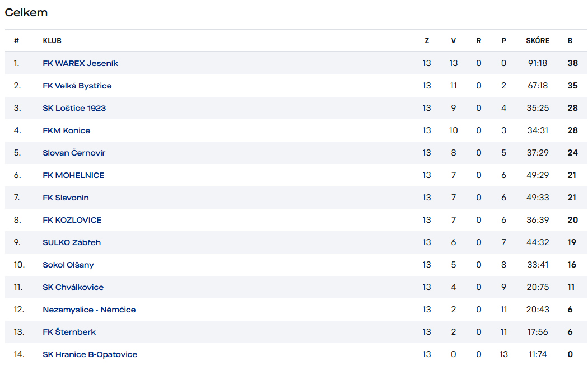Open the FK Slavonín team link
588x370 pixels.
coord(66,198)
